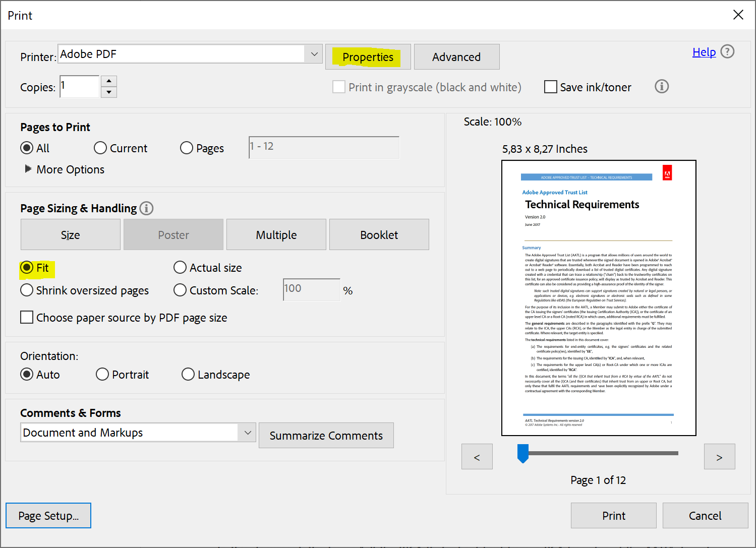756x548 pixels.
Task: Click inside the Pages range input field
Action: 323,147
